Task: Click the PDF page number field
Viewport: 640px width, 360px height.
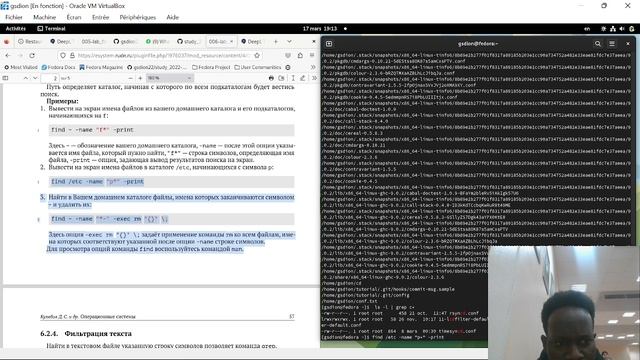Action: [x=50, y=78]
